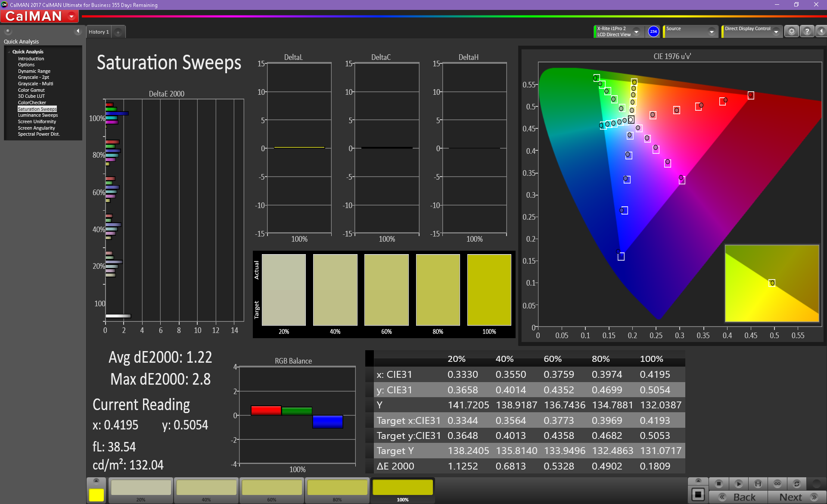Expand the Direct Display Control dropdown
Screen dimensions: 827x504
coord(776,31)
